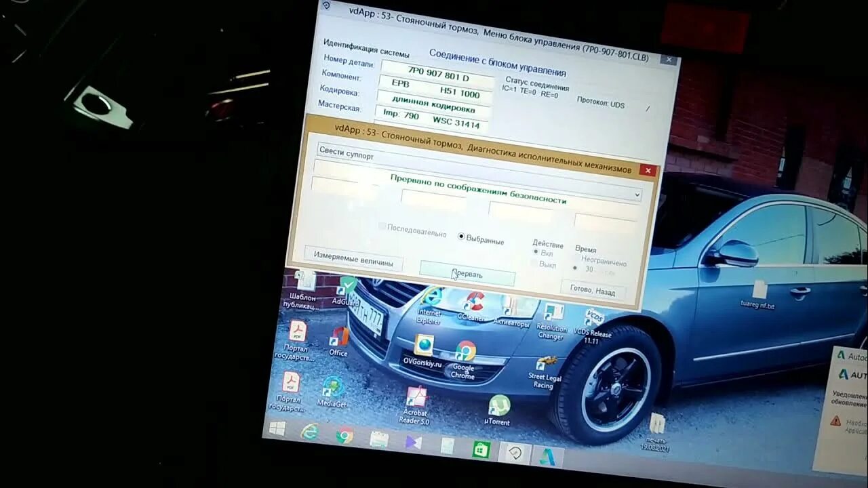Open VCDS Release 11.11 shortcut
This screenshot has width=868, height=488.
point(593,327)
